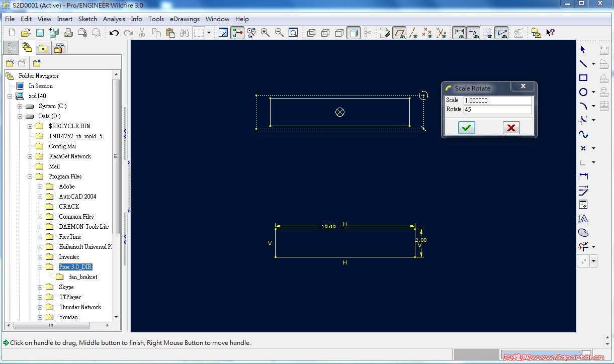Expand the System (C:) drive node

20,106
